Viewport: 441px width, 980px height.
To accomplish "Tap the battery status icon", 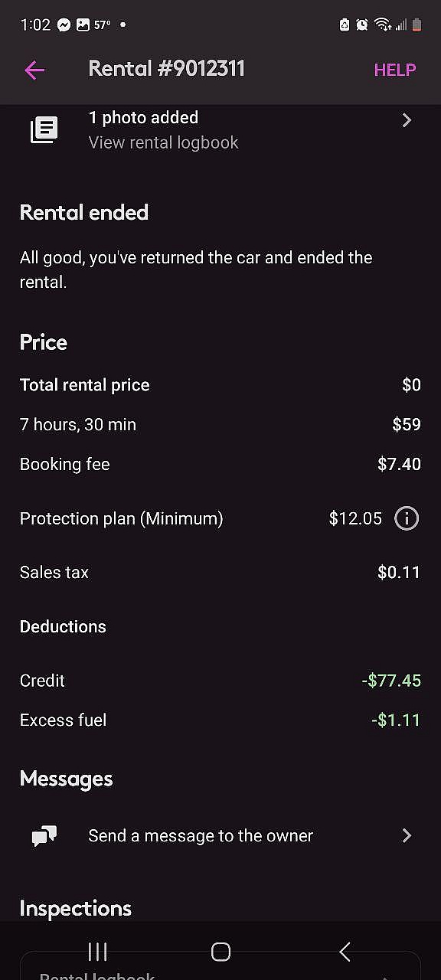I will (417, 24).
